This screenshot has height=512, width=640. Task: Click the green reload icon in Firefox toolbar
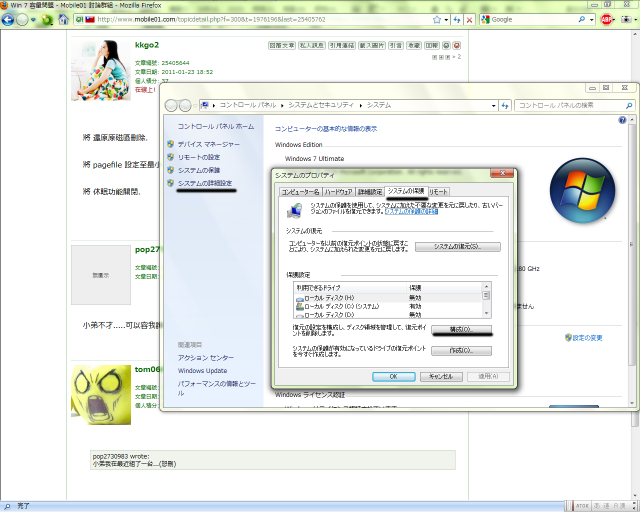[x=47, y=20]
